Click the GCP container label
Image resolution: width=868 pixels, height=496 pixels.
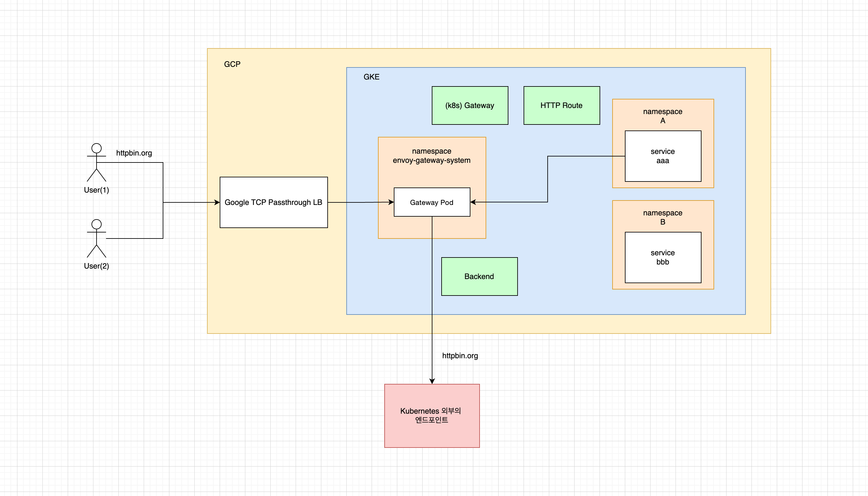point(232,64)
